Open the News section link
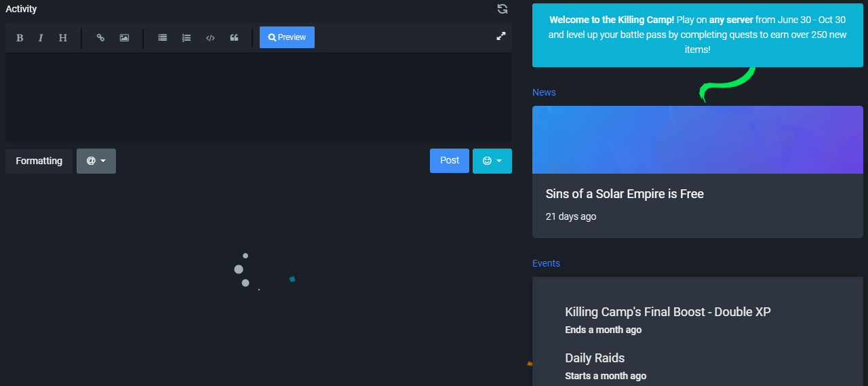Screen dimensions: 868x386 pyautogui.click(x=544, y=92)
